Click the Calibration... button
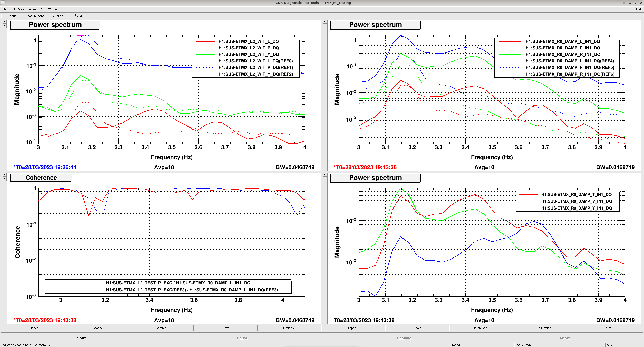 [545, 328]
